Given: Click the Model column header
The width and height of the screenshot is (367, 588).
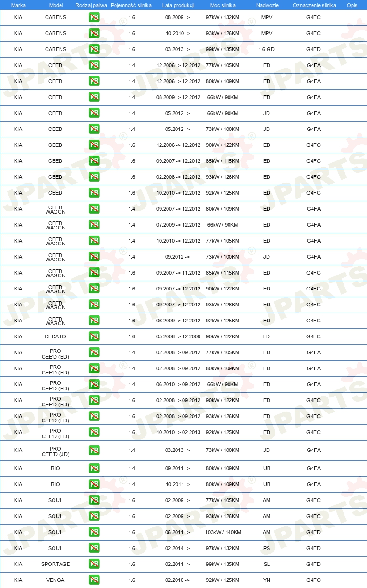Looking at the screenshot, I should point(55,5).
